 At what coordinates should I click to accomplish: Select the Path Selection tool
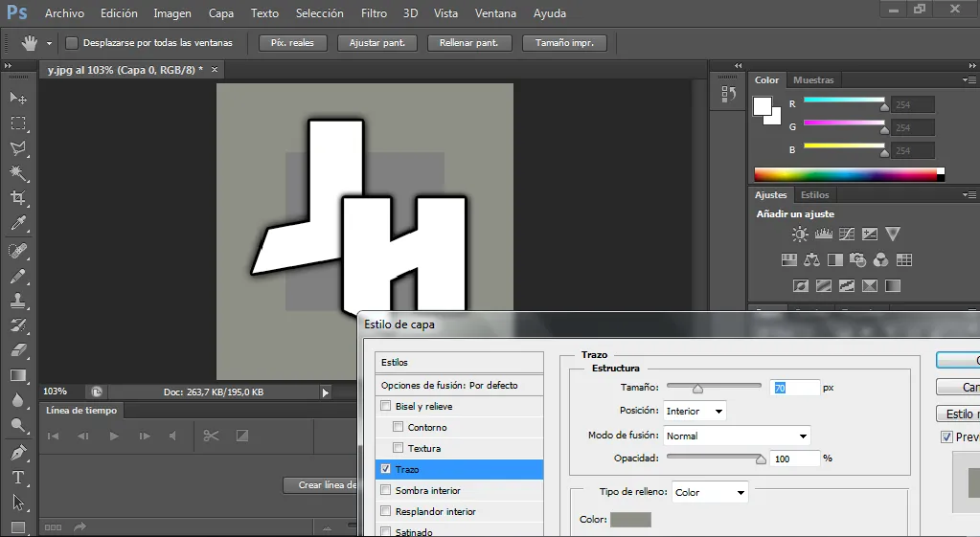pos(18,502)
